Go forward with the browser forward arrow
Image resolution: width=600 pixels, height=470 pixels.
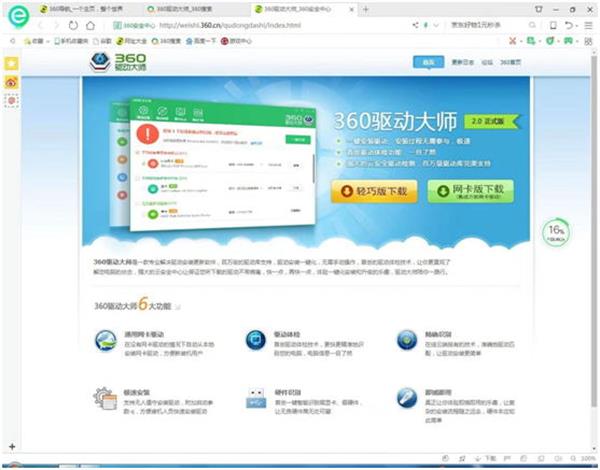(x=56, y=25)
